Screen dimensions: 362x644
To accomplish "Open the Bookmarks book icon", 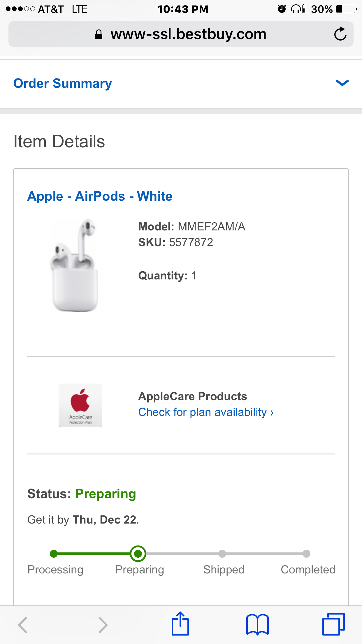I will pos(257,625).
